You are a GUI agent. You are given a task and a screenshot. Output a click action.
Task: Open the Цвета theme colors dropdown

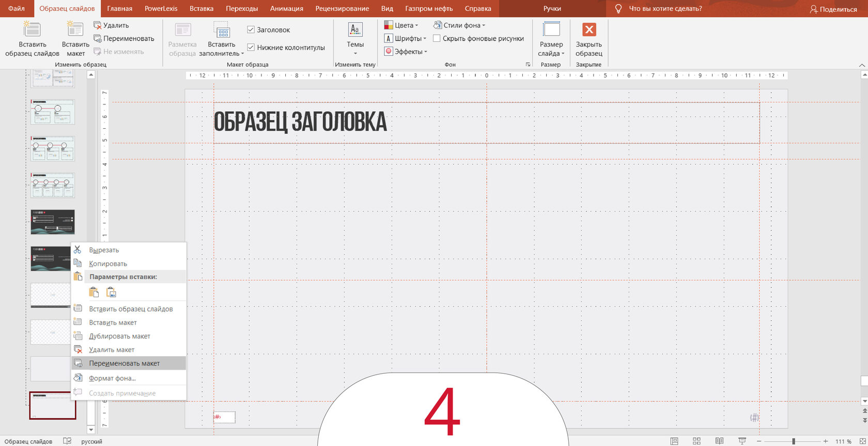tap(401, 25)
